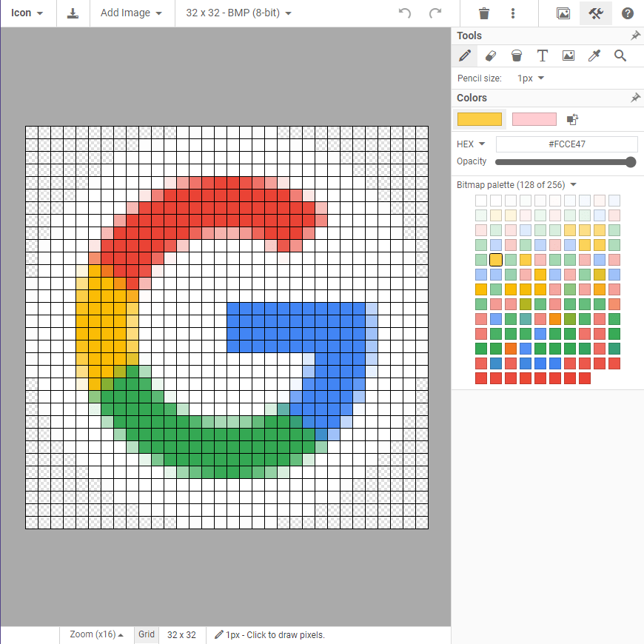
Task: Select the Pencil tool
Action: (x=465, y=56)
